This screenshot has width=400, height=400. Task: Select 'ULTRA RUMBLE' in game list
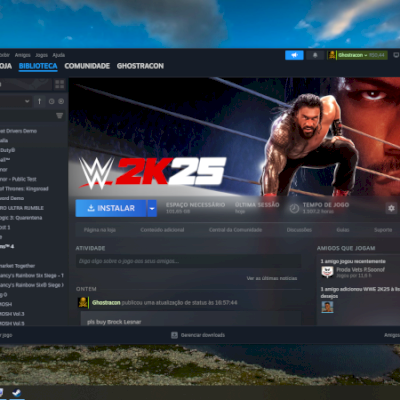pos(22,208)
